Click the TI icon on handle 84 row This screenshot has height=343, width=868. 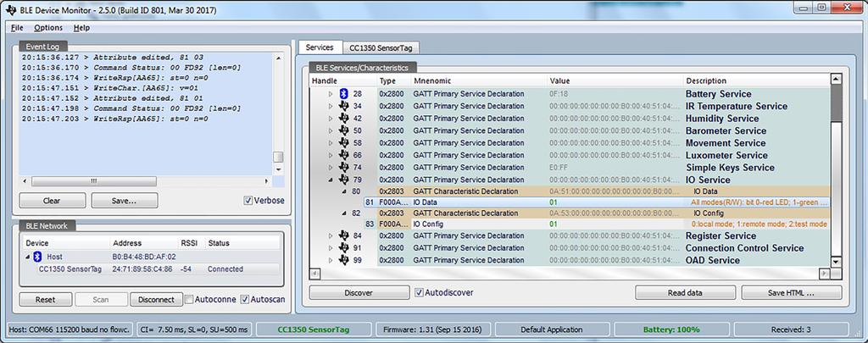point(344,235)
